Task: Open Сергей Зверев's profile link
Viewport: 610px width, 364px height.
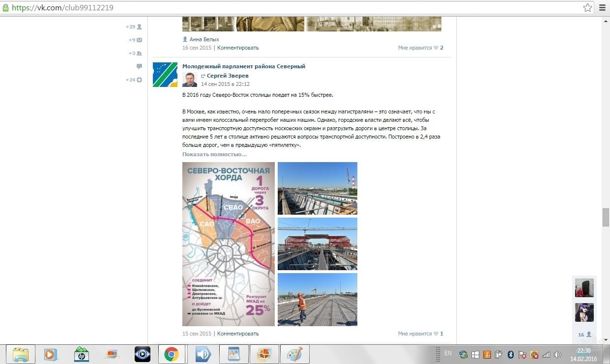Action: coord(228,76)
